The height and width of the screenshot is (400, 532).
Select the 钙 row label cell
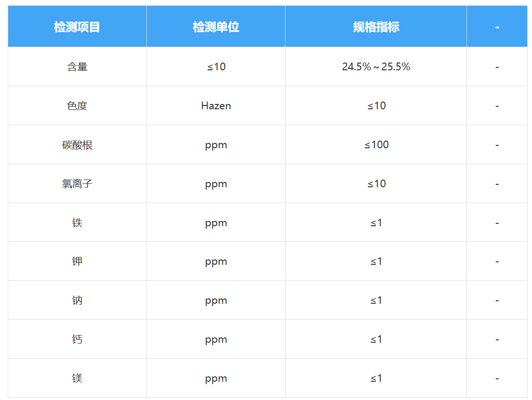[77, 339]
